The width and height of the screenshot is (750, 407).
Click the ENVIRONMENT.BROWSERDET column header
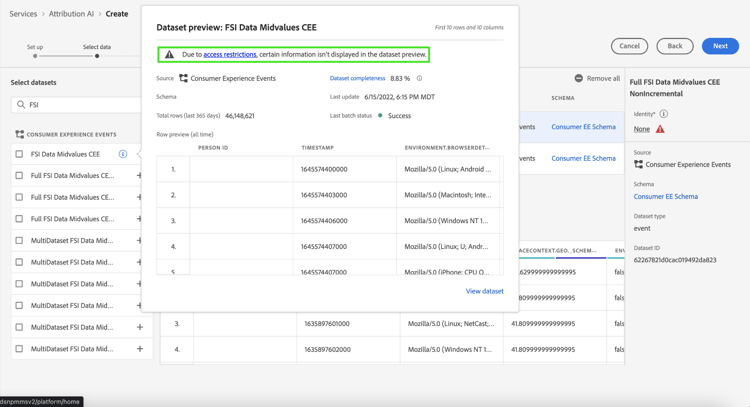coord(447,148)
